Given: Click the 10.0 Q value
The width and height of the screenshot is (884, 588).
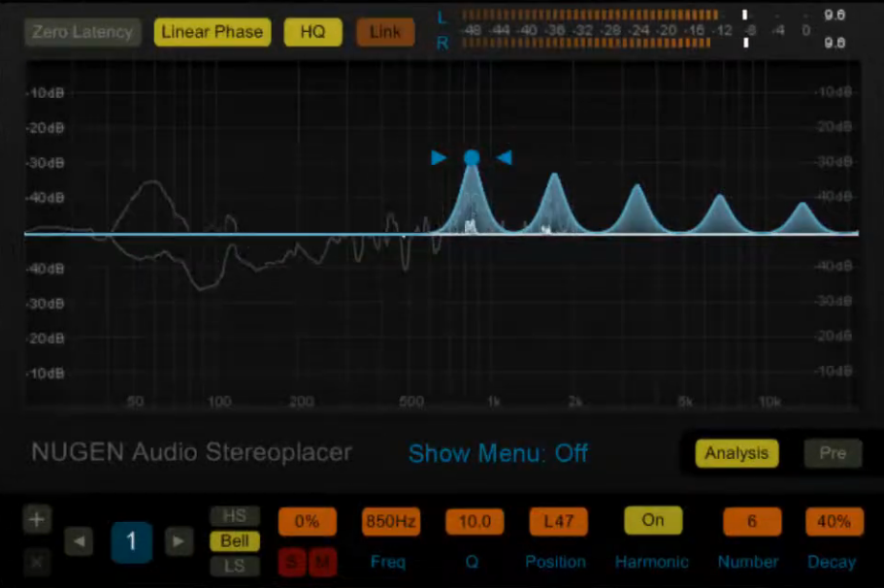Looking at the screenshot, I should [x=475, y=521].
